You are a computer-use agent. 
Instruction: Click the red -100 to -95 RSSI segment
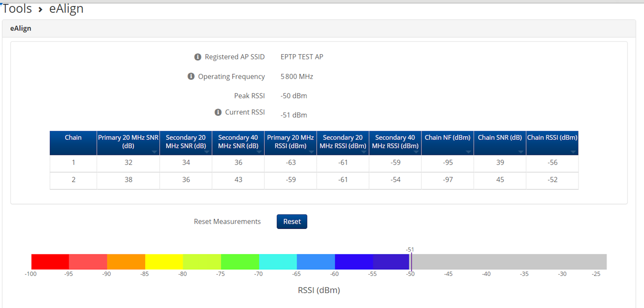pyautogui.click(x=50, y=262)
